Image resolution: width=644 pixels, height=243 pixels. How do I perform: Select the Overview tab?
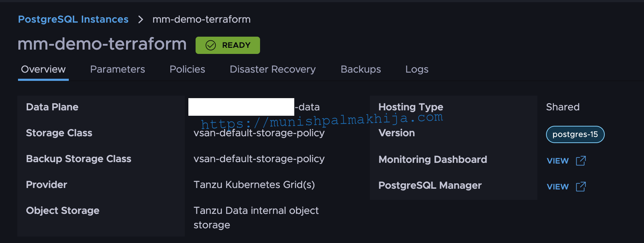pyautogui.click(x=43, y=69)
